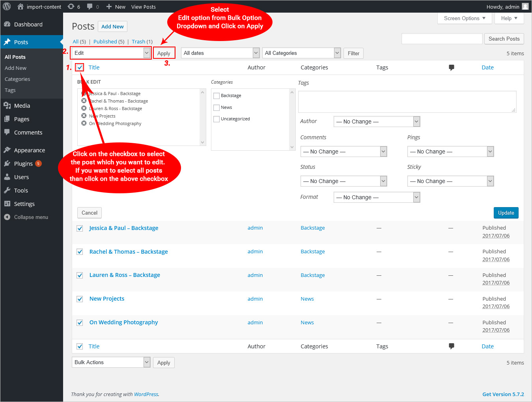This screenshot has width=532, height=402.
Task: Open the Screen Options panel
Action: click(x=464, y=19)
